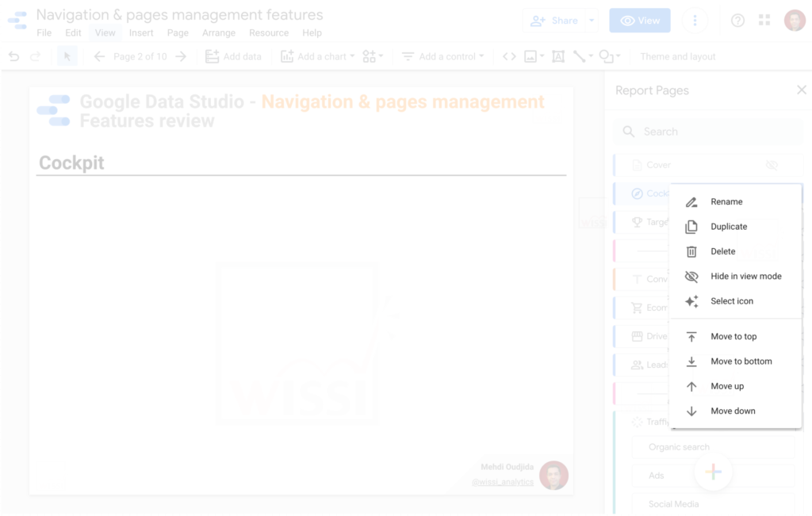Click the Cockpit heading on canvas

pos(71,162)
